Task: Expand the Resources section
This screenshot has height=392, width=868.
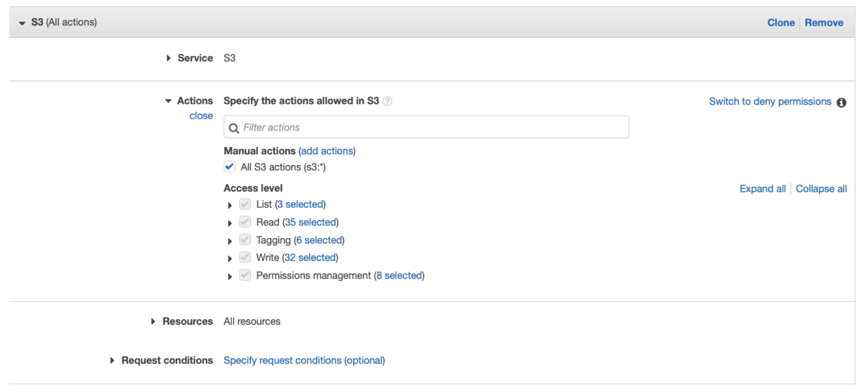Action: click(153, 322)
